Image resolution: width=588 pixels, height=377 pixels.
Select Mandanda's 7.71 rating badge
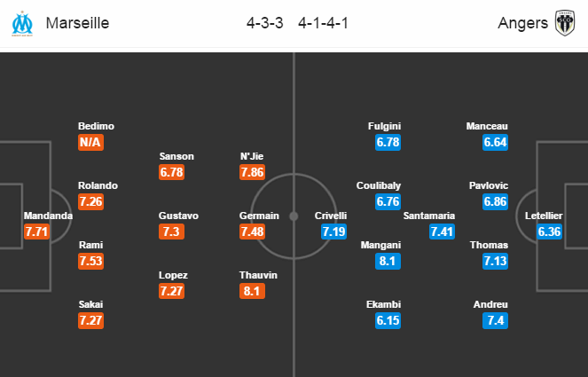[36, 232]
